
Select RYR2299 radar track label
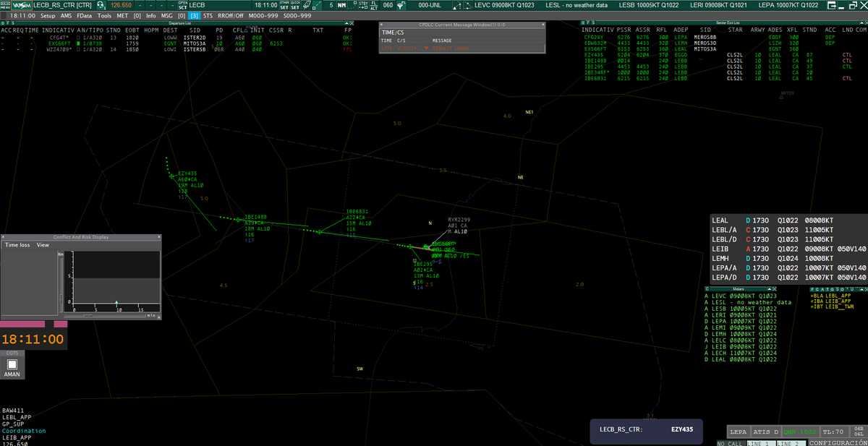tap(459, 219)
